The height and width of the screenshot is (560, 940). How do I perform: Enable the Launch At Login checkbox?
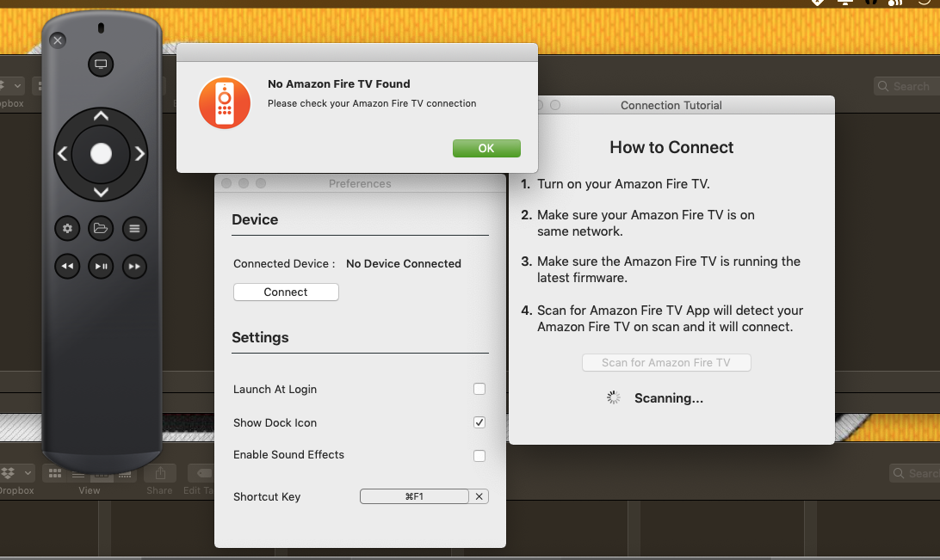coord(479,390)
